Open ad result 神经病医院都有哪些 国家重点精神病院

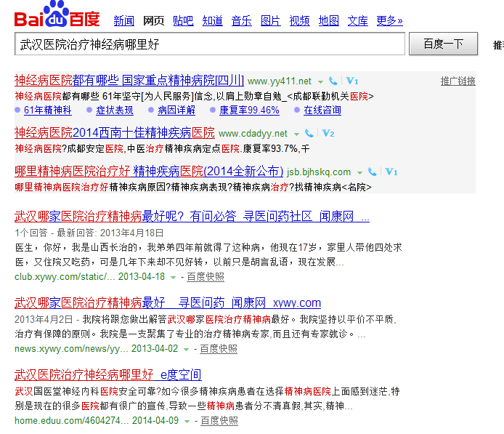coord(129,81)
